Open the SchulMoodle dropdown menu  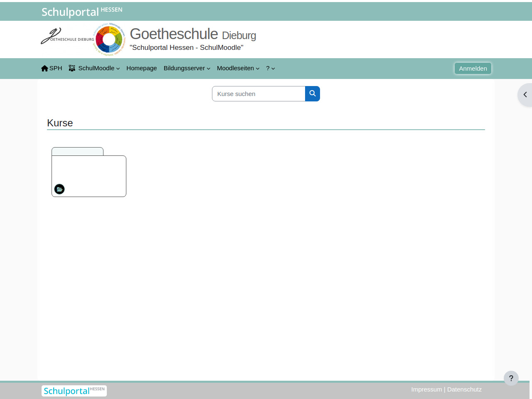coord(94,68)
